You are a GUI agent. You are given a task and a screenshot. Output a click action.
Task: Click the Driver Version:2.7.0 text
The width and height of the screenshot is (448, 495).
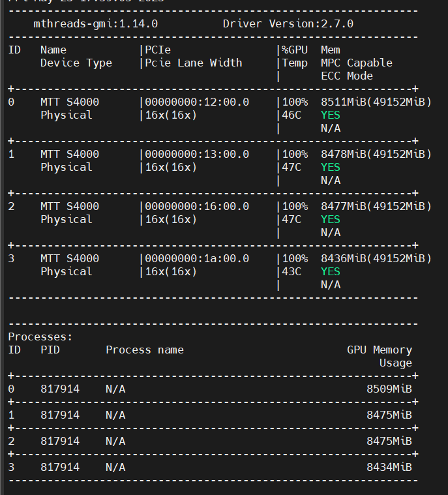[x=288, y=24]
